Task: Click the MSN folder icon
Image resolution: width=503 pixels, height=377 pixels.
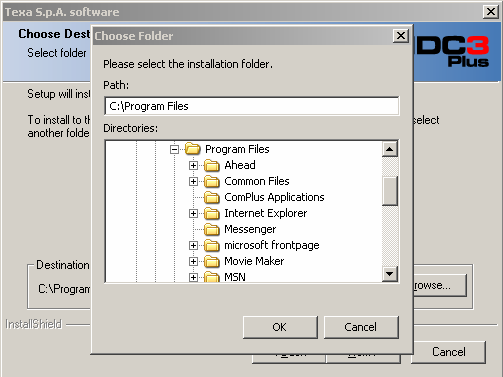Action: [212, 277]
